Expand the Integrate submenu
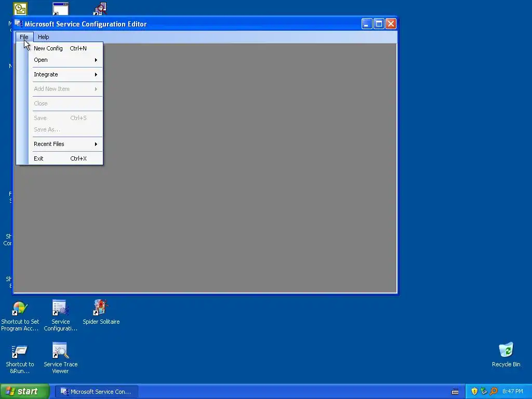This screenshot has height=399, width=532. (60, 74)
